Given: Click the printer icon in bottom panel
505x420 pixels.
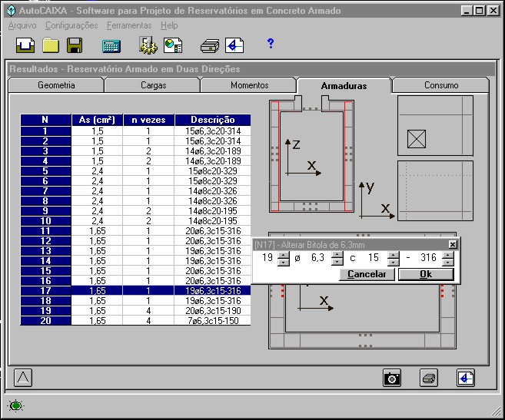Looking at the screenshot, I should click(x=429, y=378).
